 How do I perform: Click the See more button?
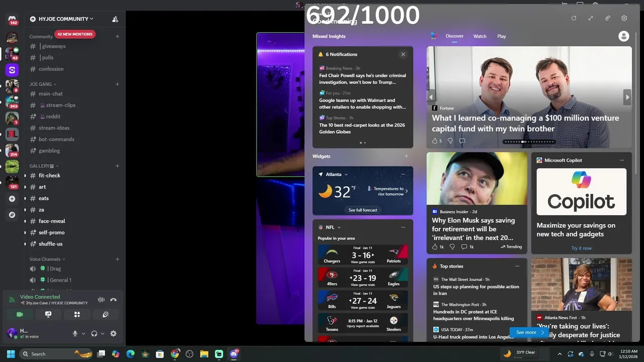(529, 332)
